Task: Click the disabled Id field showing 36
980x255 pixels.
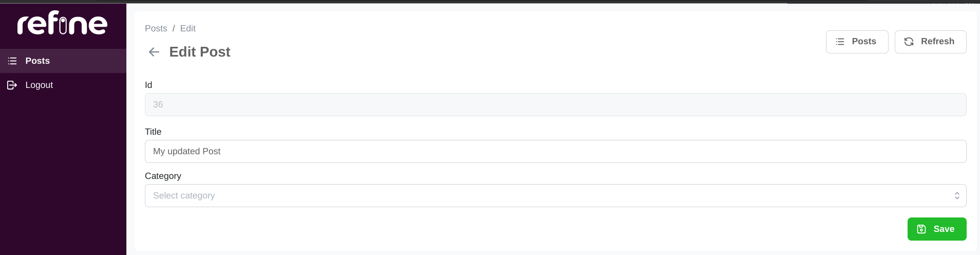Action: pos(555,104)
